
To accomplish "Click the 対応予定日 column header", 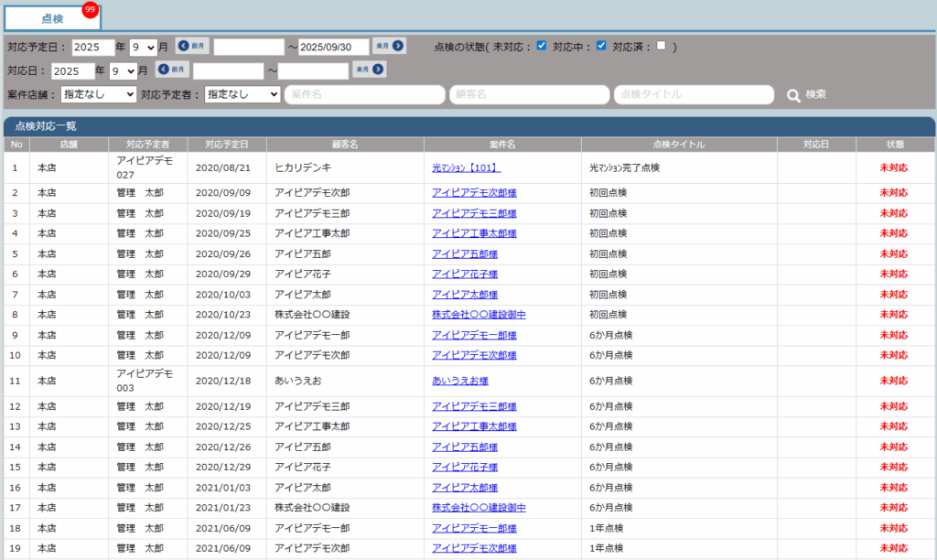I will coord(227,145).
